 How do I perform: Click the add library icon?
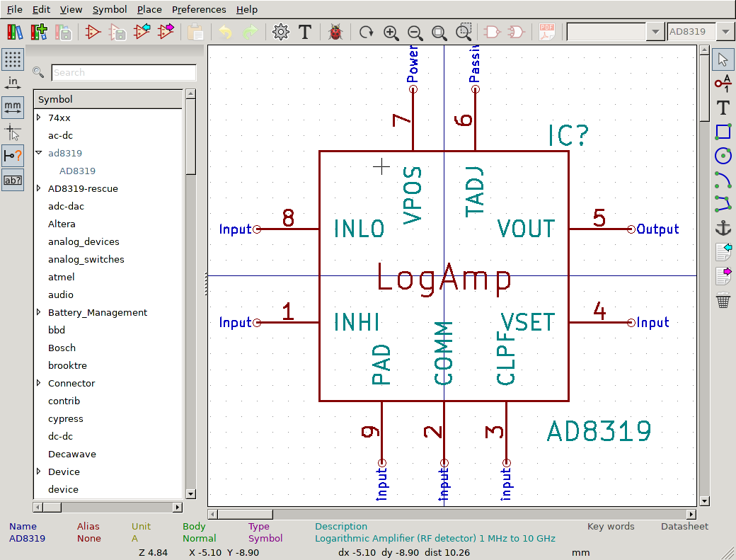coord(39,32)
